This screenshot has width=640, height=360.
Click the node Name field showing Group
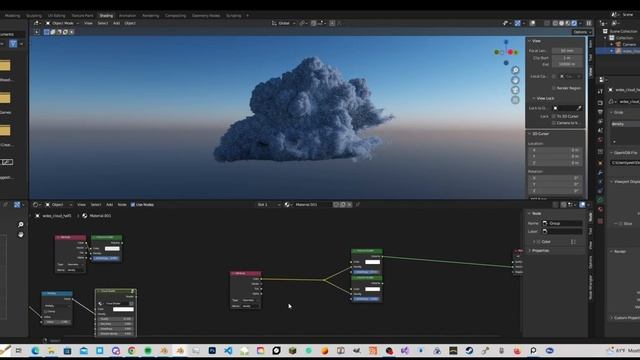[x=562, y=223]
